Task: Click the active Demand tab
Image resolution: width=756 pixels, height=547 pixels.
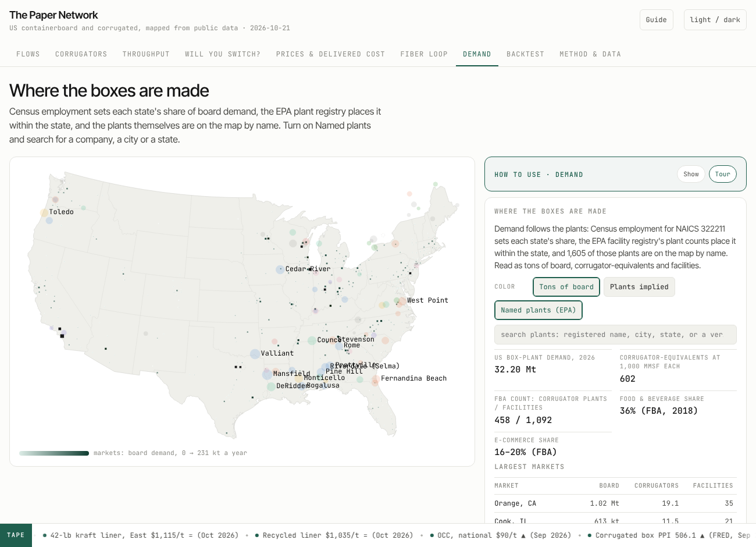Action: 477,54
